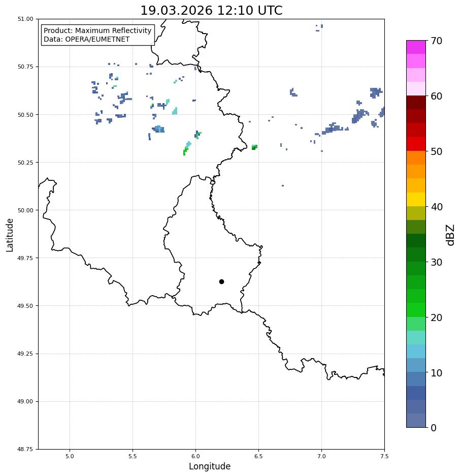Viewport: 461px width, 476px height.
Task: Click the green-cyan radar streak near 5.9°E 50.3°N
Action: click(187, 148)
